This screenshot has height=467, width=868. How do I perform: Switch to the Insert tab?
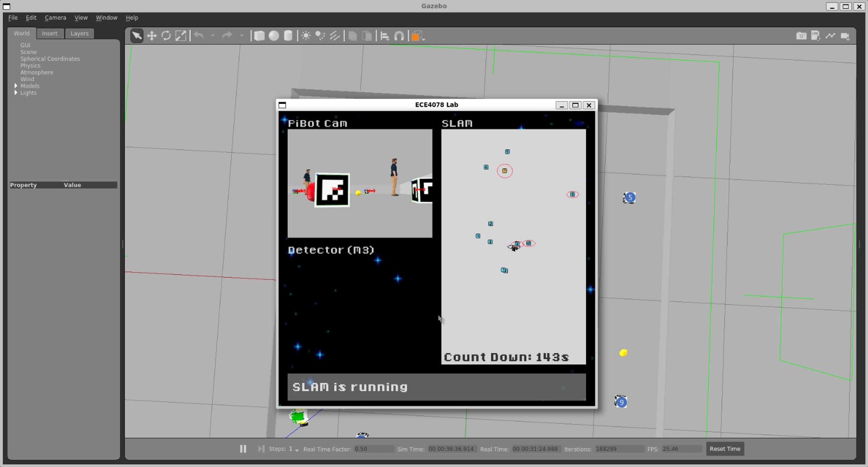tap(50, 33)
